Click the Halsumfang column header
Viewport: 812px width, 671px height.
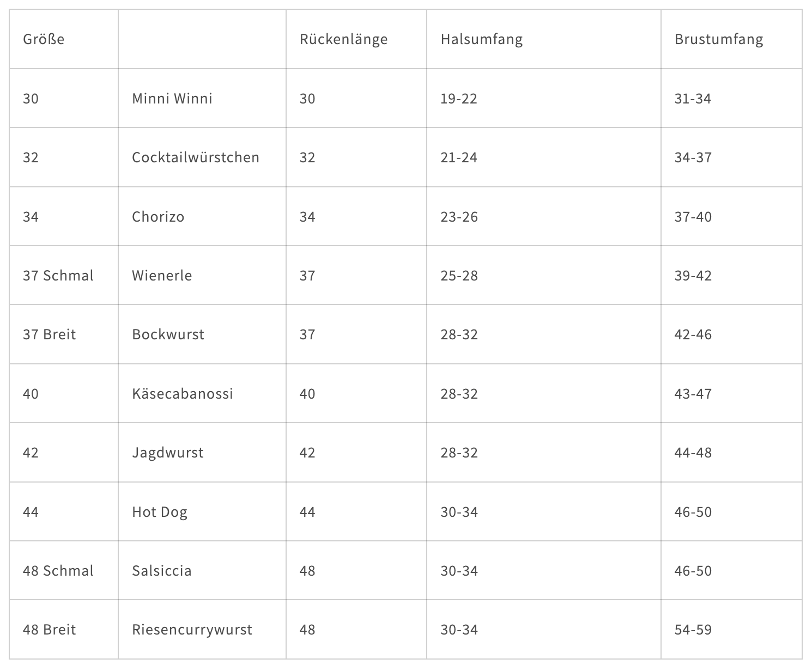point(544,39)
